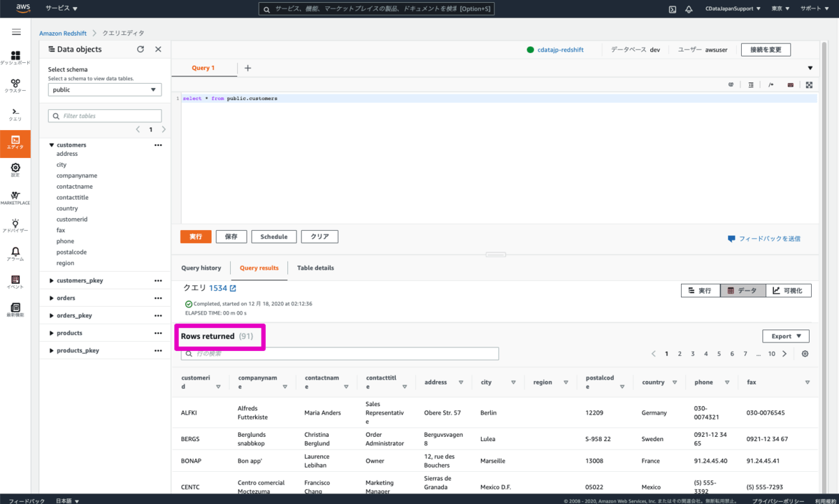Open the ダッシュボード sidebar icon
Screen dimensions: 839x504
[15, 58]
